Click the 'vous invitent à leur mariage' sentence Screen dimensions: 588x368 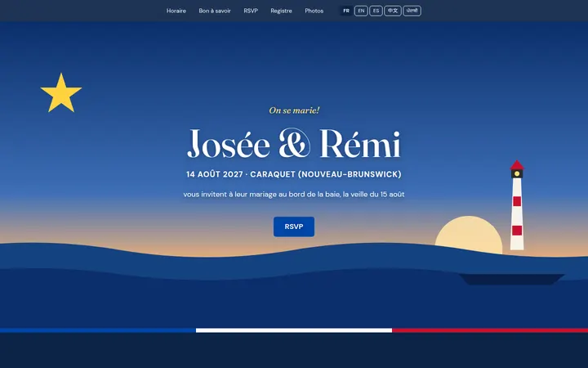[x=294, y=195]
